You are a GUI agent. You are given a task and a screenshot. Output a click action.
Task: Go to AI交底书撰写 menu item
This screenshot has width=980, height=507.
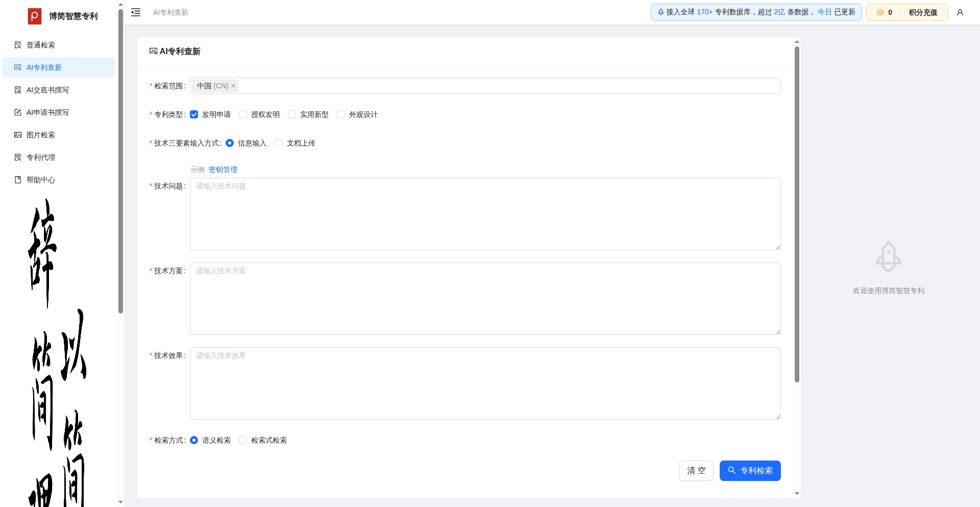(x=47, y=90)
